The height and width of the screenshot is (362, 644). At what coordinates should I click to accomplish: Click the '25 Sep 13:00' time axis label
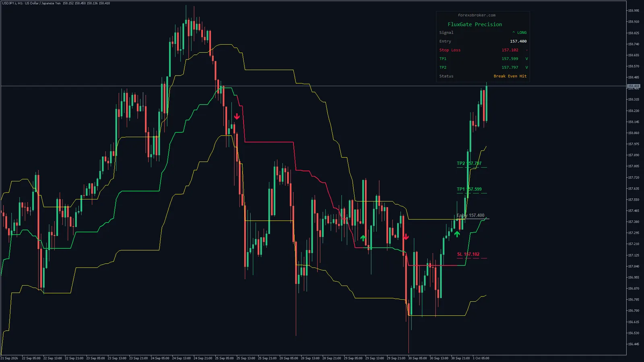246,358
